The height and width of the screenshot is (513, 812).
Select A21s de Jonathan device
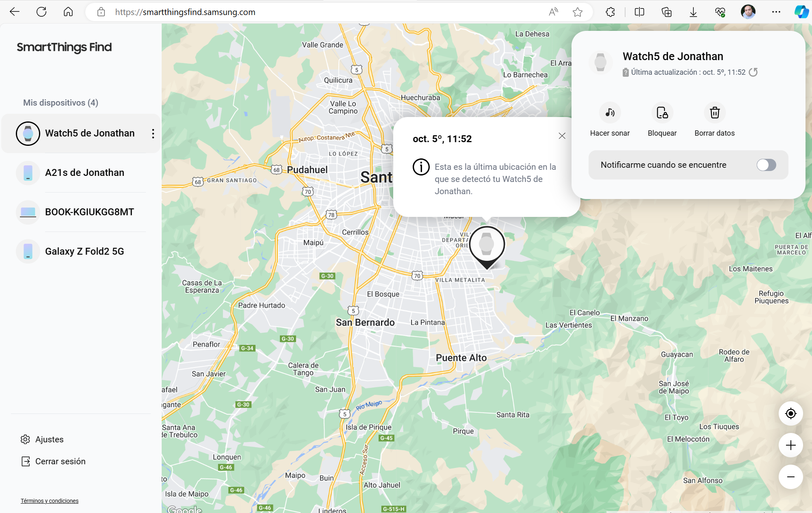tap(81, 173)
